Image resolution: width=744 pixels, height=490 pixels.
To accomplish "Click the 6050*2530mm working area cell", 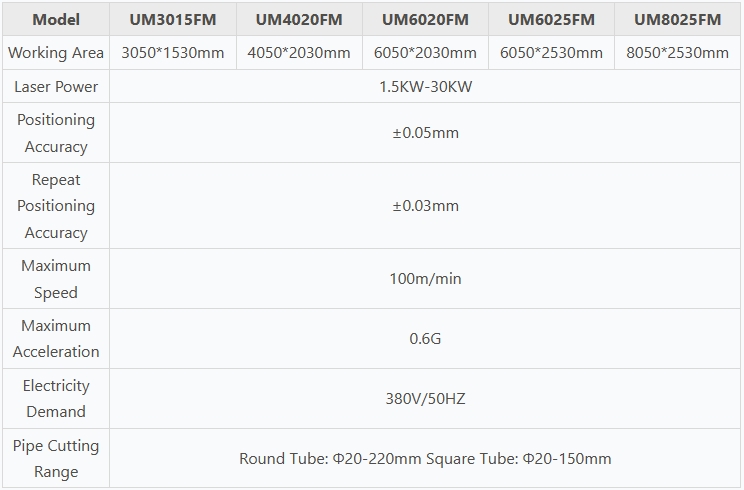I will (551, 53).
